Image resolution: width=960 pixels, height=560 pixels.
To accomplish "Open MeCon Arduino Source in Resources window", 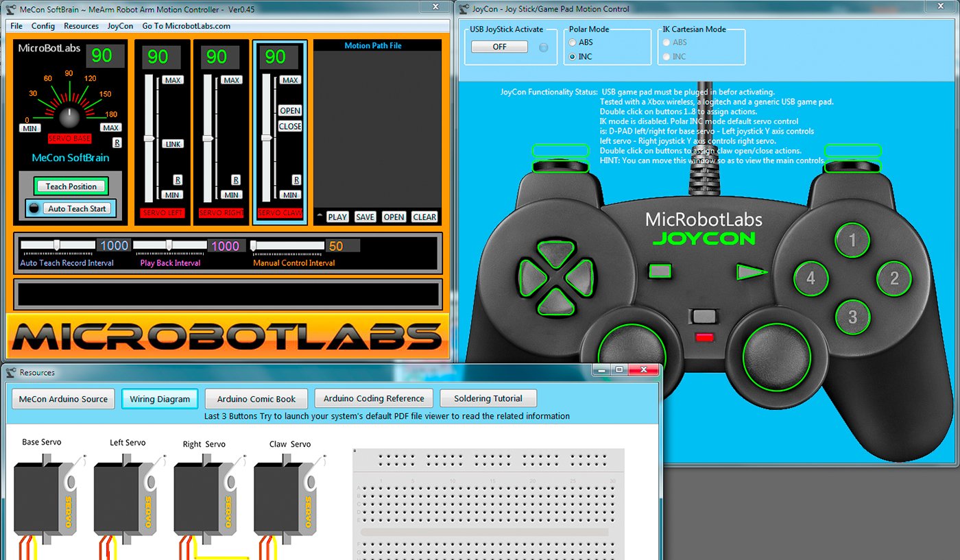I will tap(63, 399).
